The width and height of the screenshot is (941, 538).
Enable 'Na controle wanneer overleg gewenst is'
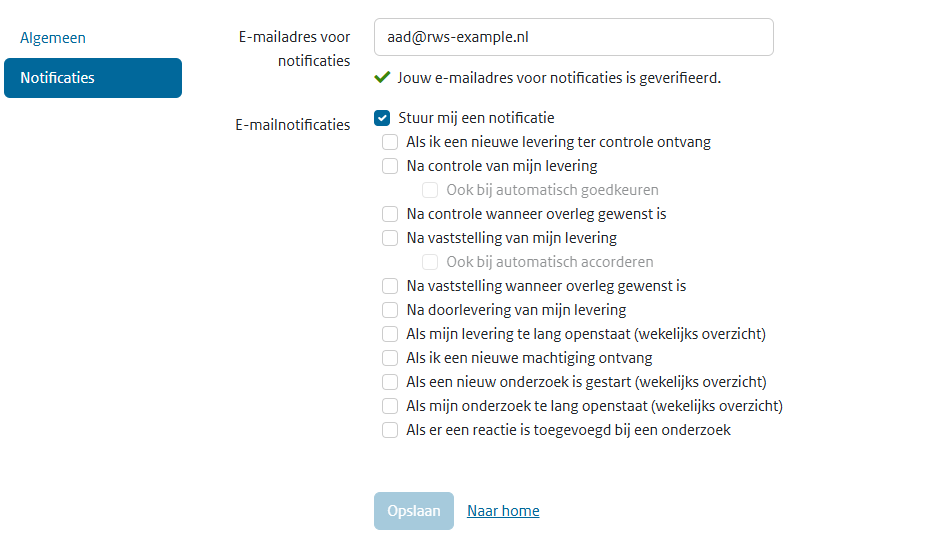390,214
